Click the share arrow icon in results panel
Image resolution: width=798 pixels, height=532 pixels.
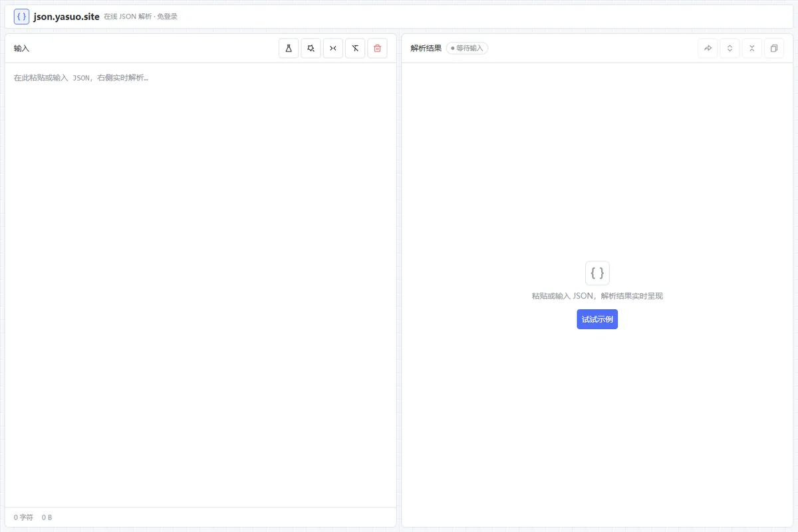pyautogui.click(x=708, y=49)
